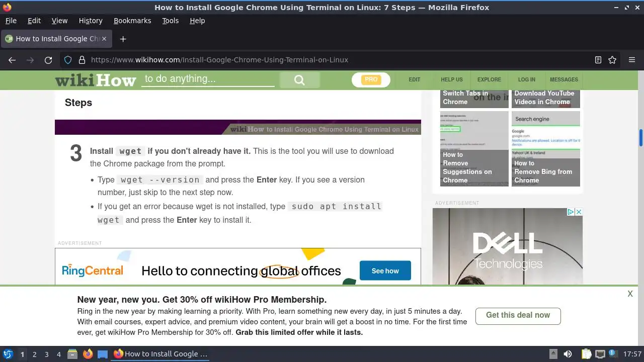Switch to virtual desktop 2
The width and height of the screenshot is (644, 362).
tap(35, 354)
